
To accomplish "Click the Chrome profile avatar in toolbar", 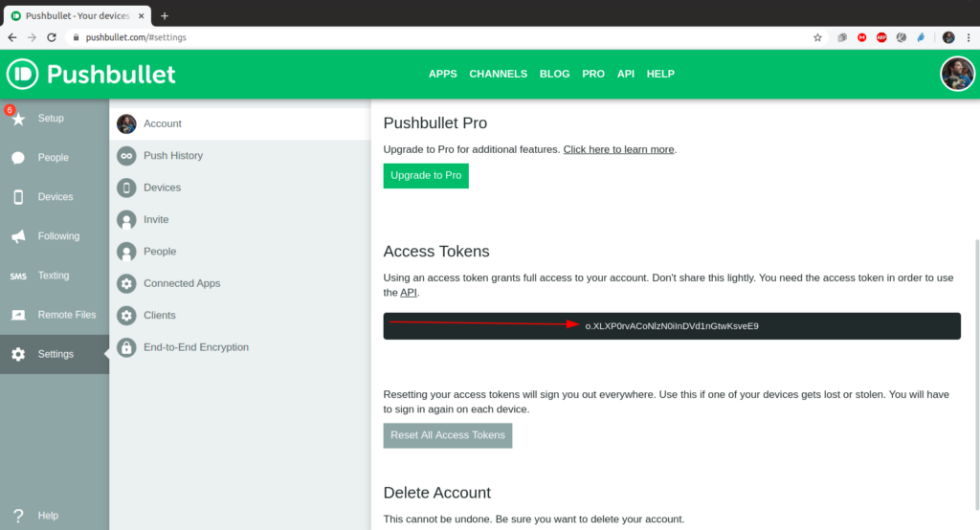I will point(948,37).
